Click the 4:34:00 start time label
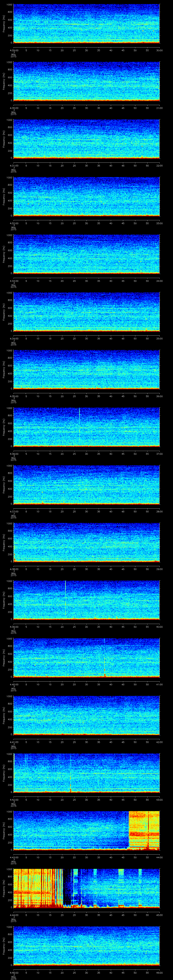The height and width of the screenshot is (980, 173). point(14,339)
